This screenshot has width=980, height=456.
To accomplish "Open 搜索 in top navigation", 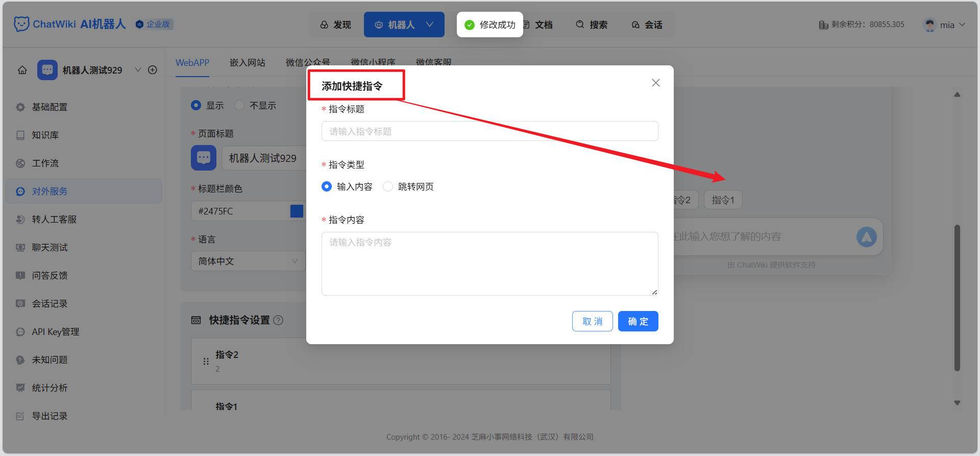I will click(x=592, y=25).
